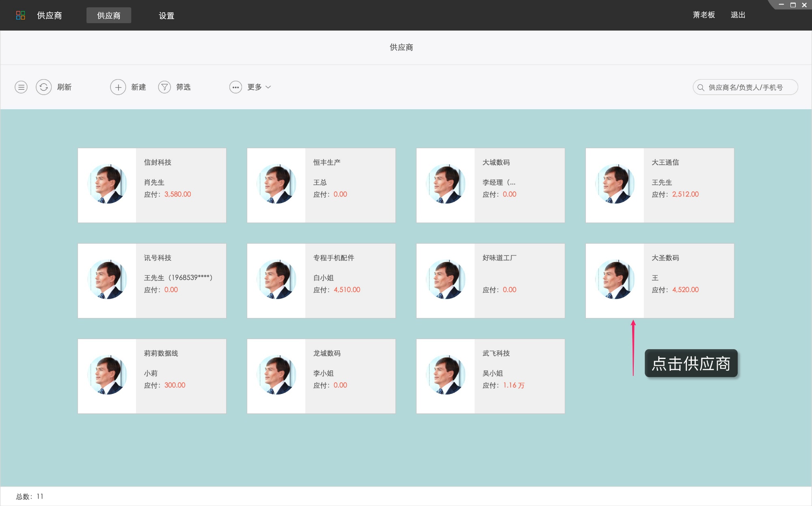The height and width of the screenshot is (506, 812).
Task: Open the 大圣数码 supplier card
Action: 659,280
